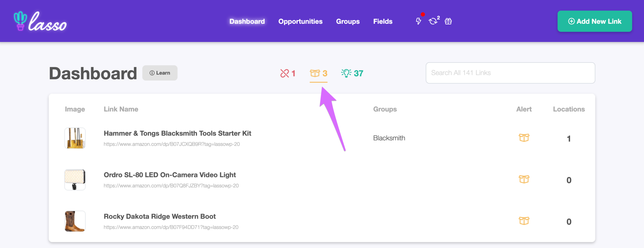Filter by broken links alert icon
Image resolution: width=644 pixels, height=248 pixels.
pyautogui.click(x=288, y=73)
